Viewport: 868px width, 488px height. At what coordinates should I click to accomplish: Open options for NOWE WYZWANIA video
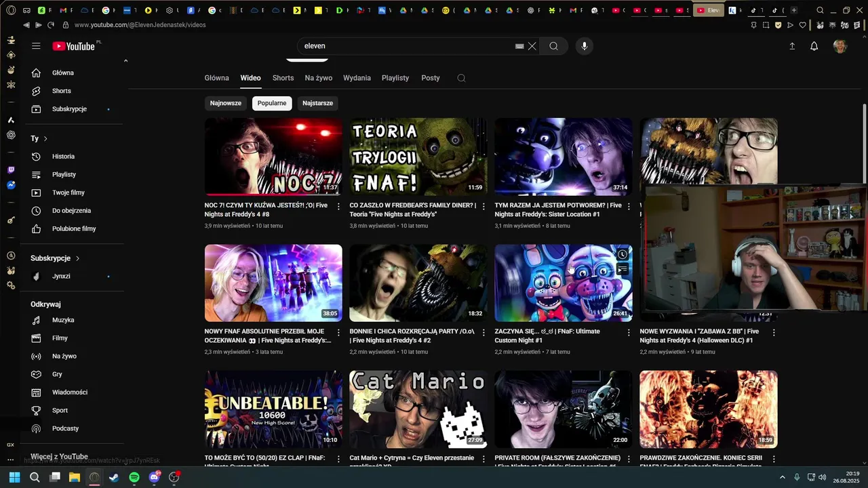[774, 332]
